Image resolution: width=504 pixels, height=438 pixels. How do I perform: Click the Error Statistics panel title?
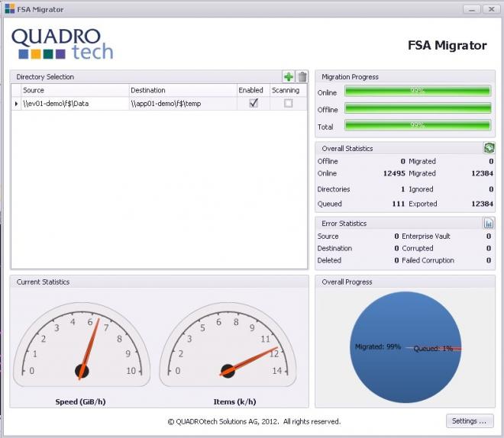point(344,223)
